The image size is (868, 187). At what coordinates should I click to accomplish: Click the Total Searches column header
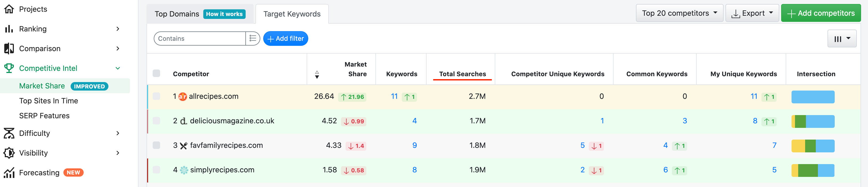[x=462, y=74]
